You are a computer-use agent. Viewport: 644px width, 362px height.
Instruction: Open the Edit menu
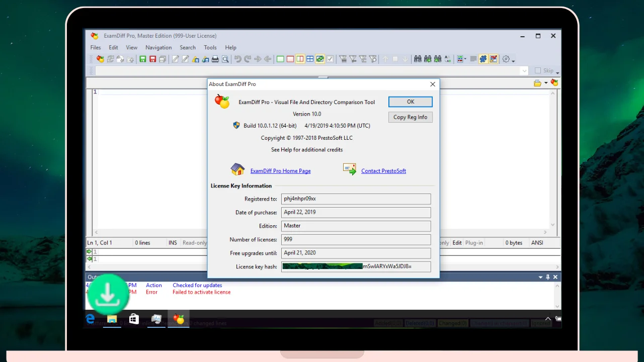click(113, 47)
